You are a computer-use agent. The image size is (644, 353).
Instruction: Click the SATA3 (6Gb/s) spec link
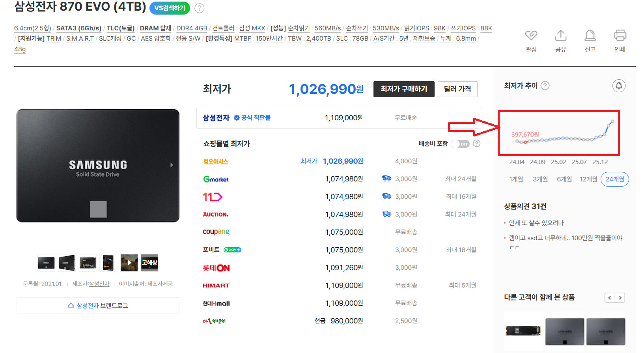(79, 28)
